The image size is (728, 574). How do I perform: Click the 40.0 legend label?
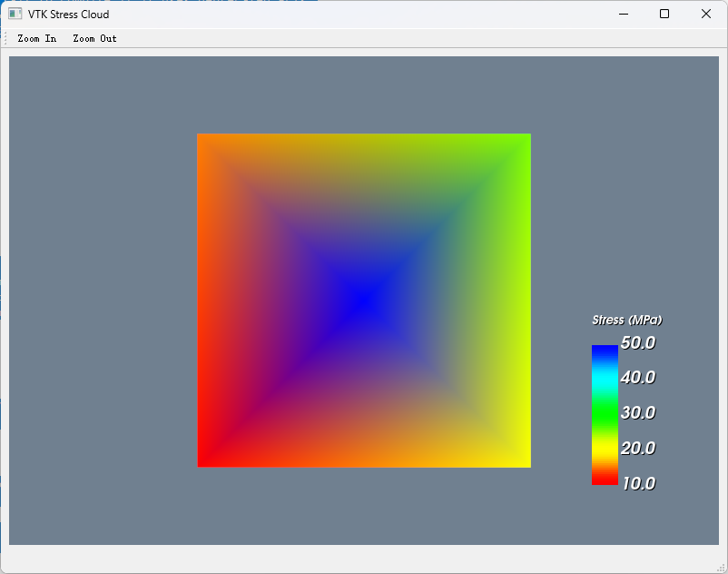click(638, 378)
